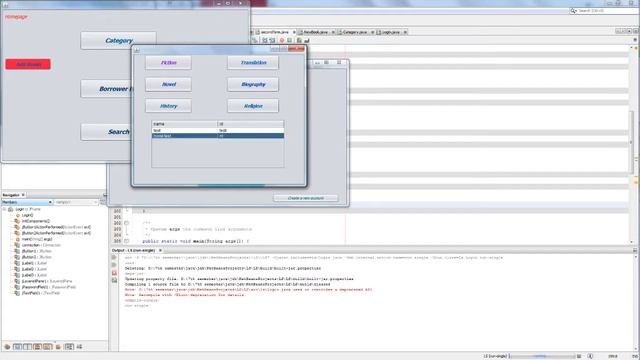This screenshot has height=360, width=640.
Task: Click the 'id' column header in table
Action: (251, 124)
